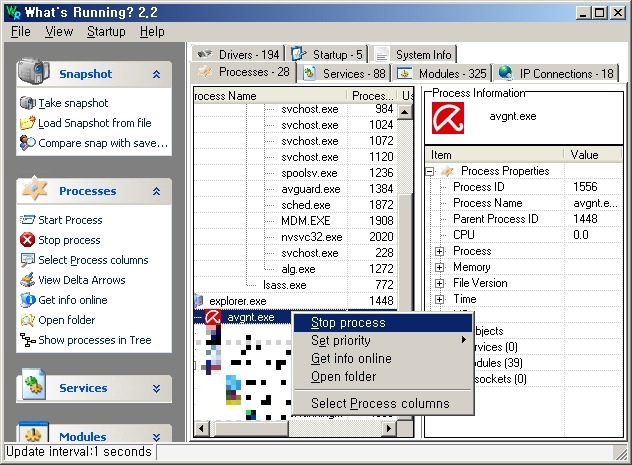
Task: Expand the Services sidebar panel chevron
Action: pos(156,388)
